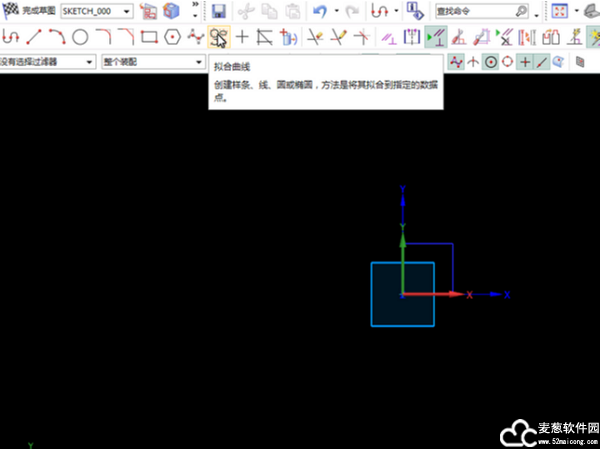Select the Rectangle drawing tool
Viewport: 600px width, 449px height.
click(149, 38)
